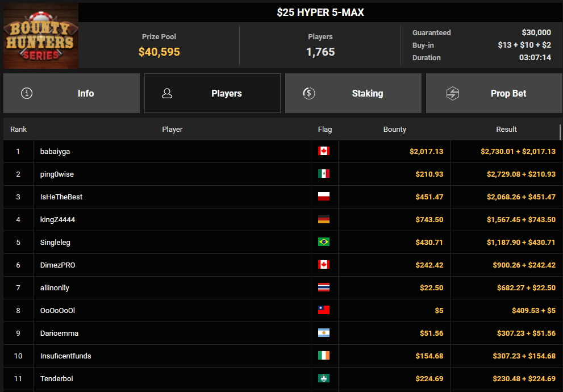This screenshot has width=563, height=392.
Task: Click rank number 8
Action: point(18,311)
